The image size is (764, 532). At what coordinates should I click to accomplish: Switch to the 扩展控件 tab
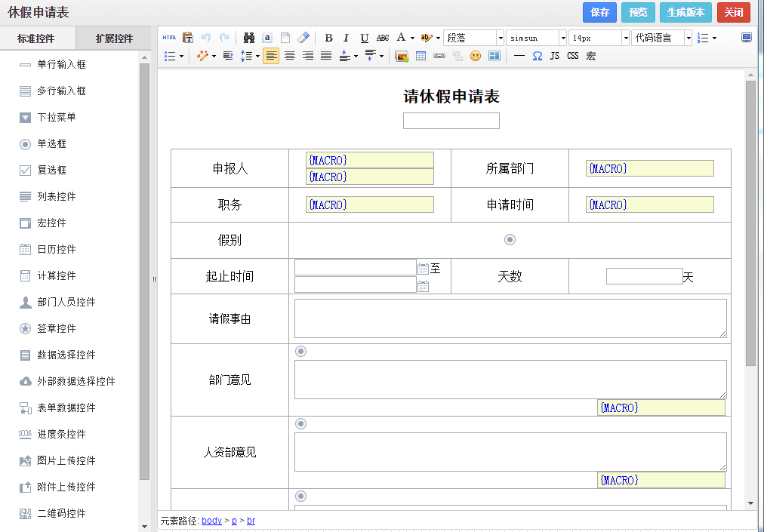point(114,38)
